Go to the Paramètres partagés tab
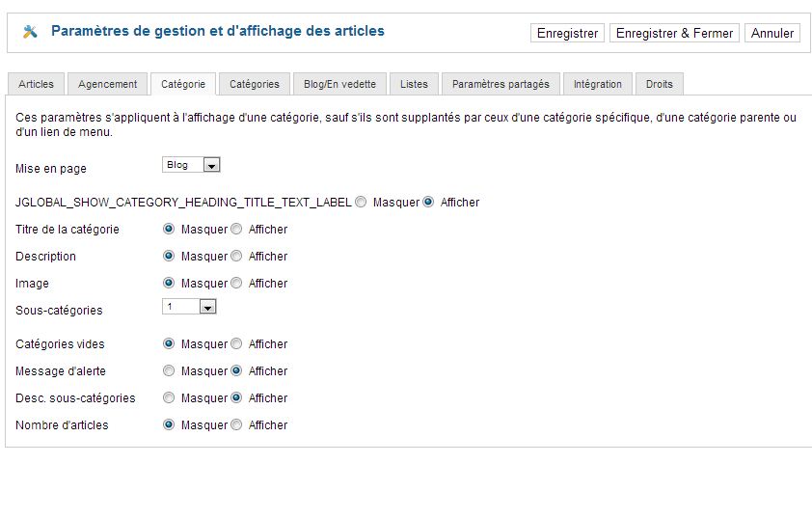Image resolution: width=812 pixels, height=519 pixels. tap(501, 84)
